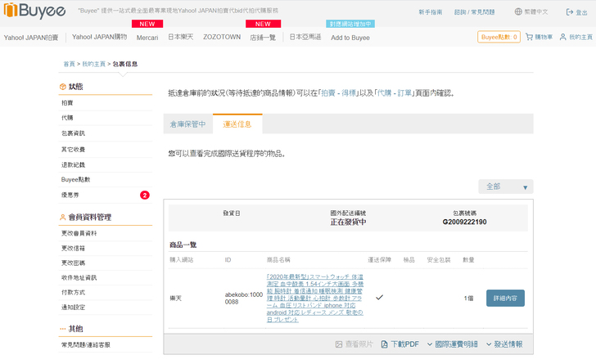Click the 詳細內容 button

505,298
